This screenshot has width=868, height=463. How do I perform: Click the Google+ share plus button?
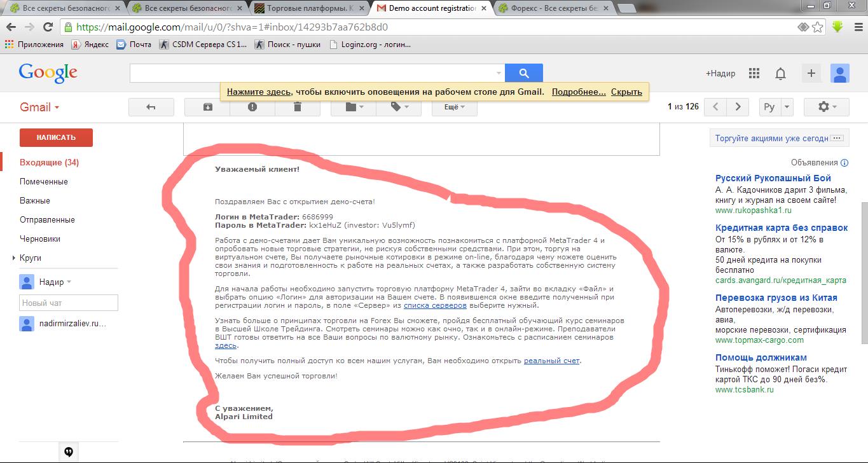point(811,73)
